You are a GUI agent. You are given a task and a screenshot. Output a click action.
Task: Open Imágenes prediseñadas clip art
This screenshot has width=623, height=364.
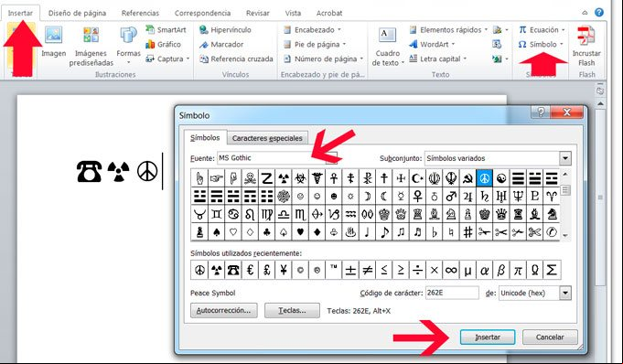pyautogui.click(x=91, y=46)
